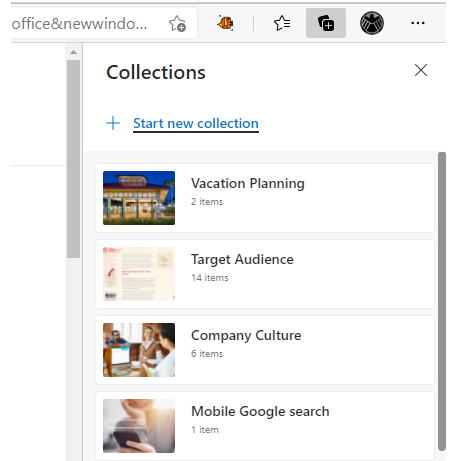Open Settings and more ellipsis menu
Image resolution: width=450 pixels, height=461 pixels.
coord(418,23)
